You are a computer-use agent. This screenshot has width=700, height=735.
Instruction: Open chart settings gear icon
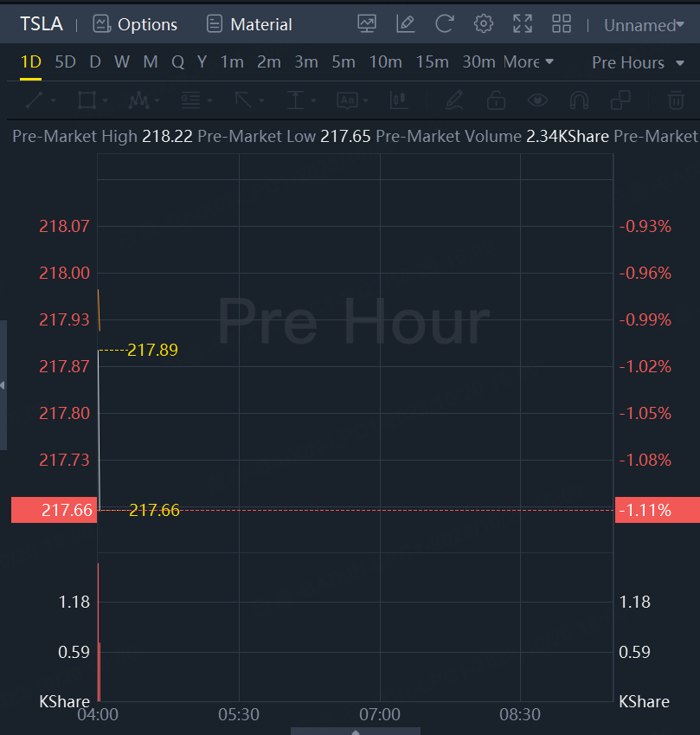tap(484, 24)
